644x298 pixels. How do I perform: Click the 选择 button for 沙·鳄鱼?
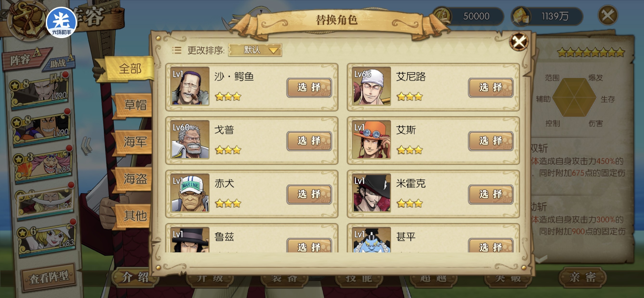coord(309,87)
